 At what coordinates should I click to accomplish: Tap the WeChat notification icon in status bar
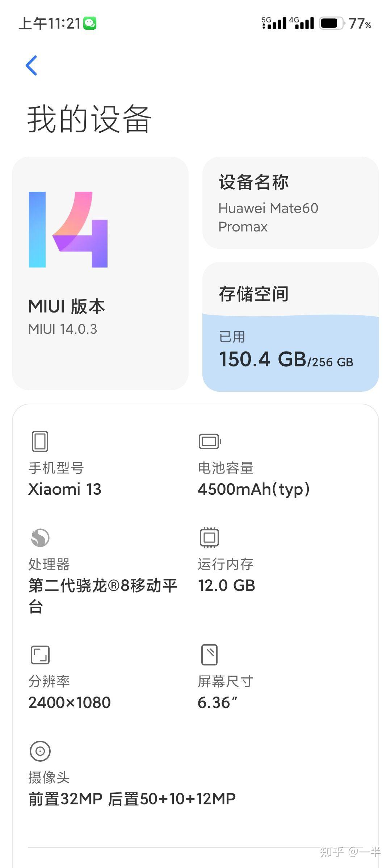click(90, 24)
